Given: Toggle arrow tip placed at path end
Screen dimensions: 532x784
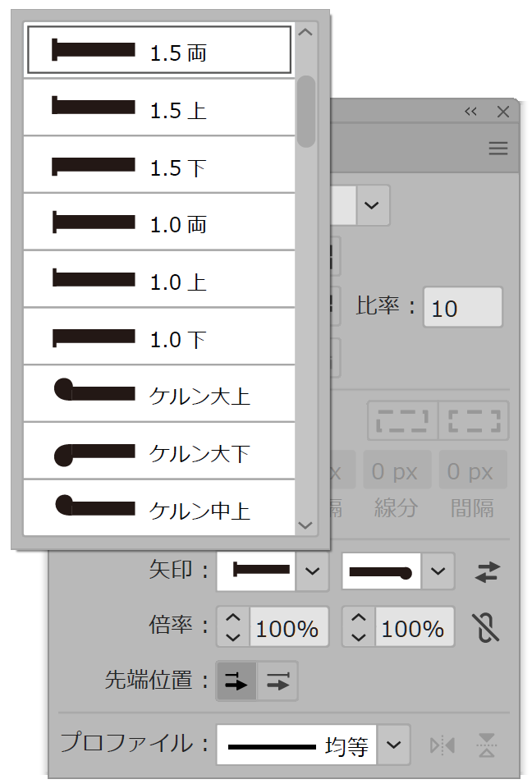Looking at the screenshot, I should 278,681.
